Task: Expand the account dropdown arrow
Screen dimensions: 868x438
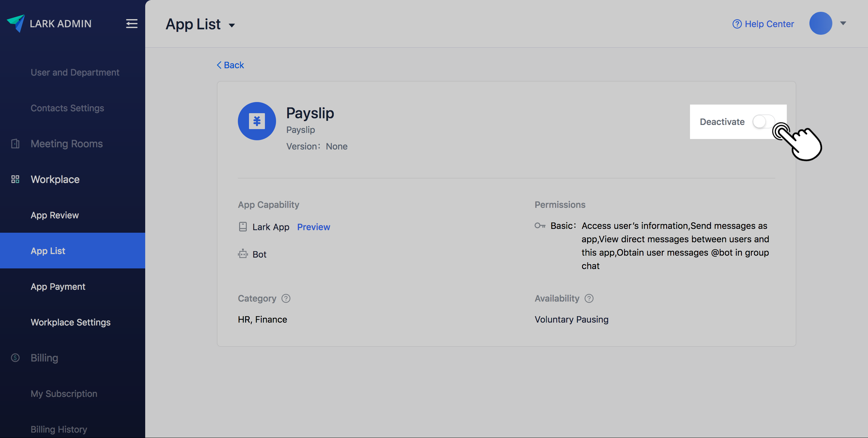Action: point(843,23)
